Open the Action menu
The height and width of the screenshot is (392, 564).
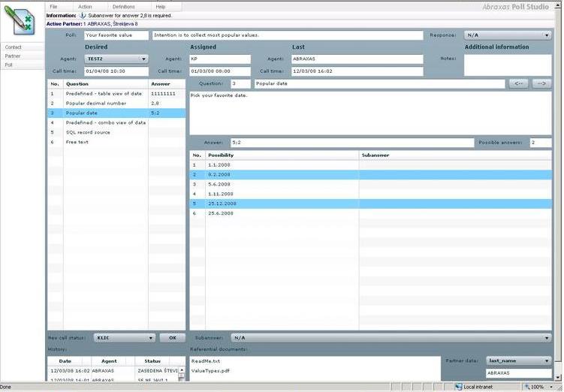(86, 7)
